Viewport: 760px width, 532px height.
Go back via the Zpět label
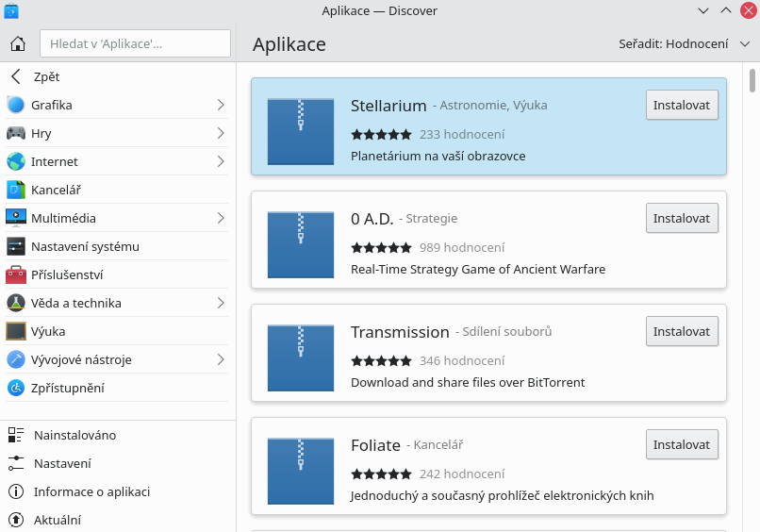click(x=46, y=76)
